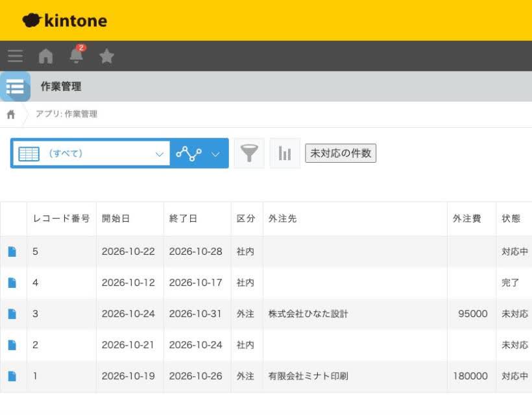Click start date 2026-10-22

[x=128, y=252]
